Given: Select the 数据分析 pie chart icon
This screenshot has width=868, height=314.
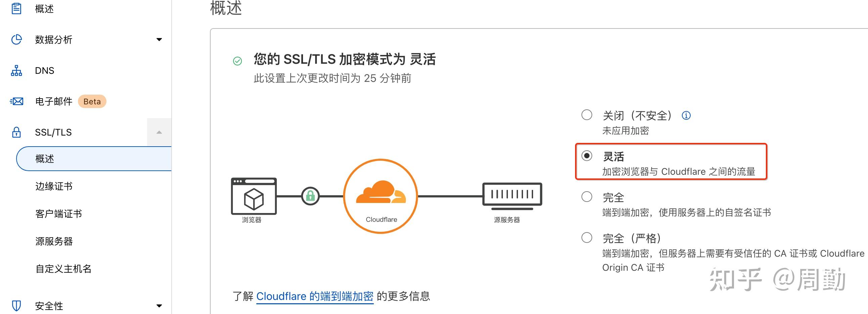Looking at the screenshot, I should (16, 40).
